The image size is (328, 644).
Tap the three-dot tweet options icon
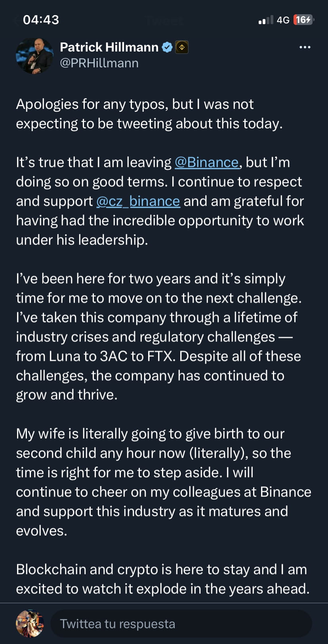[x=304, y=47]
